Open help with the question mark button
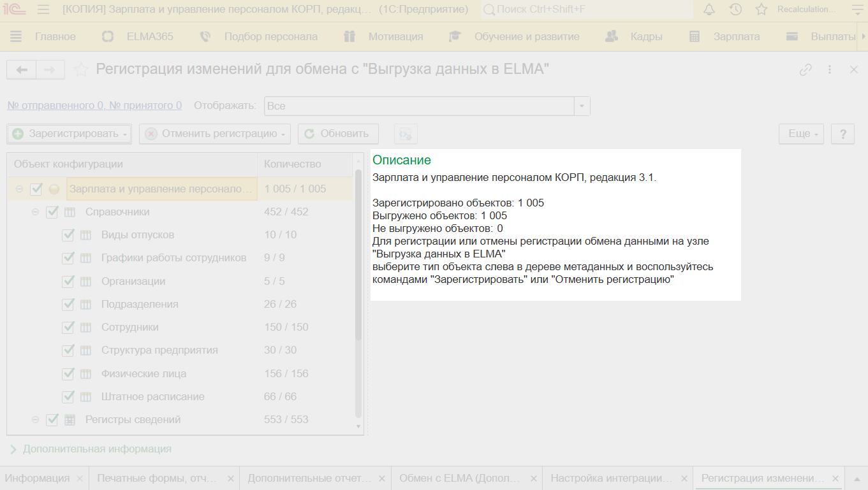Screen dimensions: 868x490 point(843,134)
